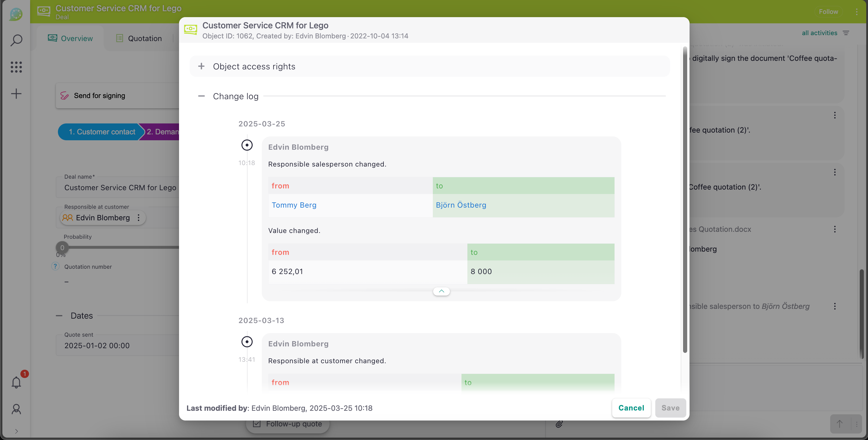Click the application logo in sidebar
868x440 pixels.
tap(16, 14)
